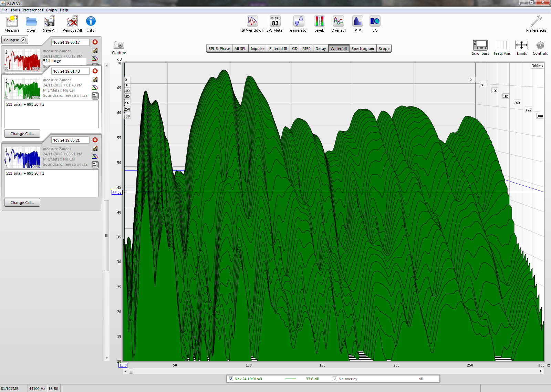Switch to the Spectrogram tab

coord(362,49)
